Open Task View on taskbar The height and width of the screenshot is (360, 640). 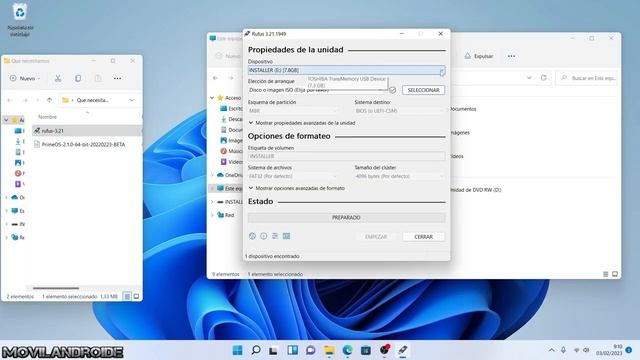[x=273, y=350]
